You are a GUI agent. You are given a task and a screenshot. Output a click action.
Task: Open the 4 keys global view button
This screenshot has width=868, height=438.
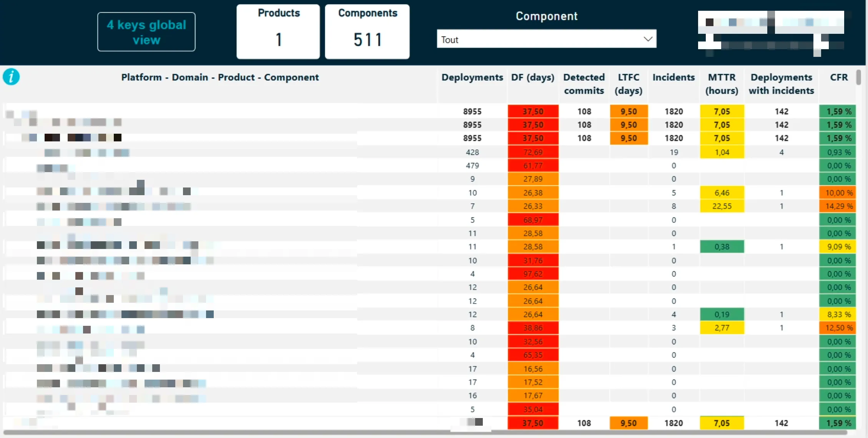click(146, 32)
